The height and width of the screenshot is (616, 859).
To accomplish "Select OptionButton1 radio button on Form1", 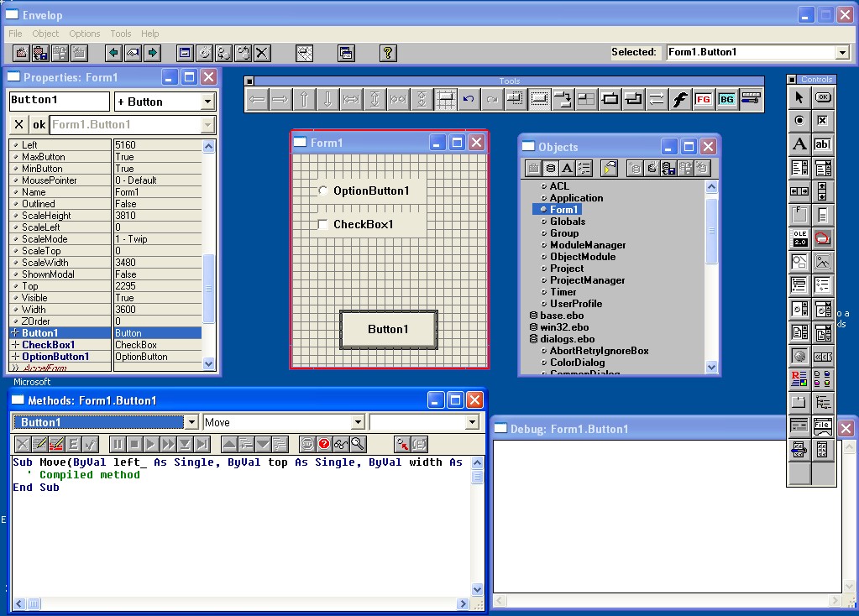I will 322,191.
